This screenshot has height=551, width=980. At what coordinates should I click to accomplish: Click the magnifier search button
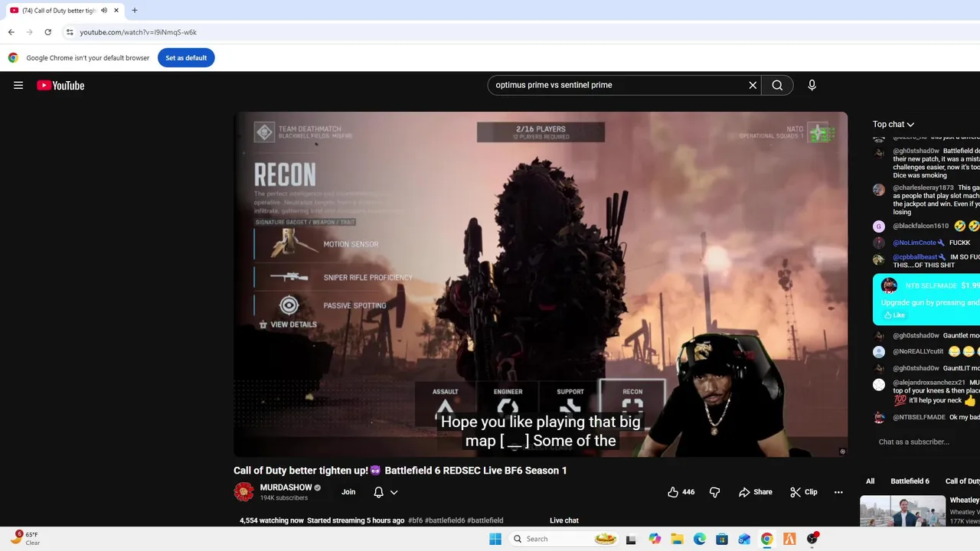(777, 85)
